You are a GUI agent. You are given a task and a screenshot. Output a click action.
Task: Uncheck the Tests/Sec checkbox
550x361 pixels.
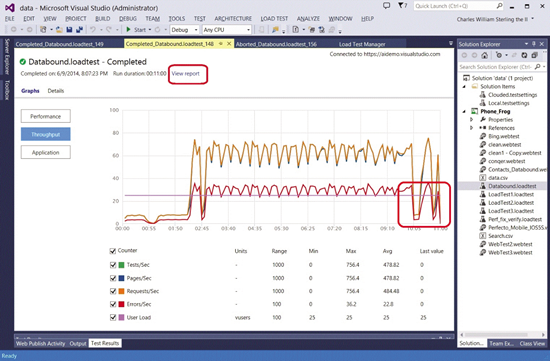coord(113,265)
